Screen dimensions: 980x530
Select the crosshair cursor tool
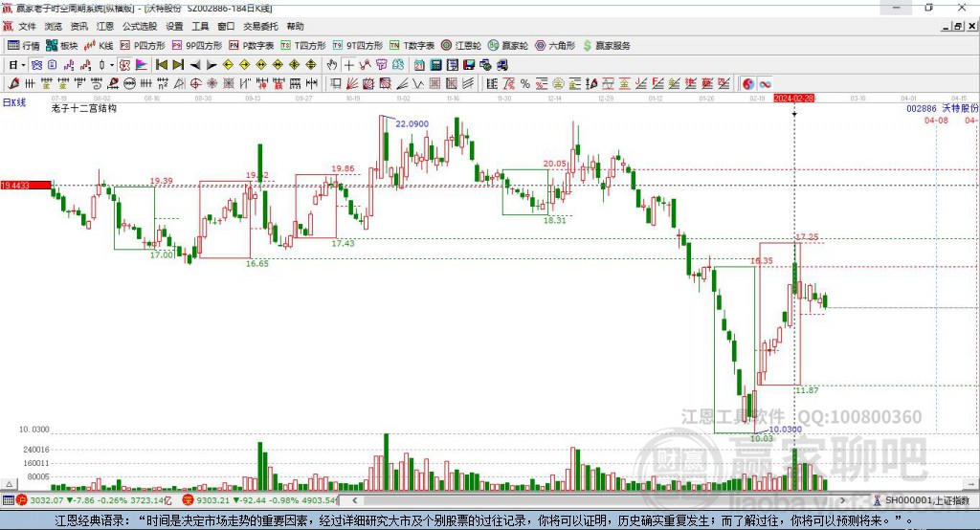click(348, 65)
